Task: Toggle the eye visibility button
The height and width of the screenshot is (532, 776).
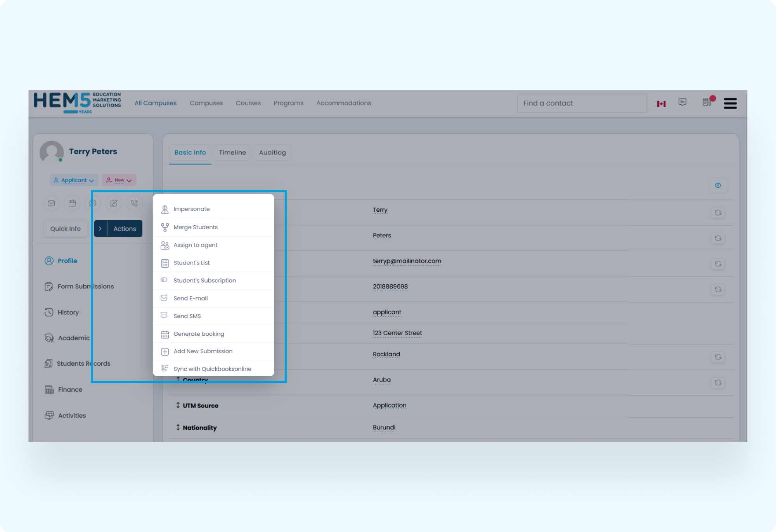Action: point(718,185)
